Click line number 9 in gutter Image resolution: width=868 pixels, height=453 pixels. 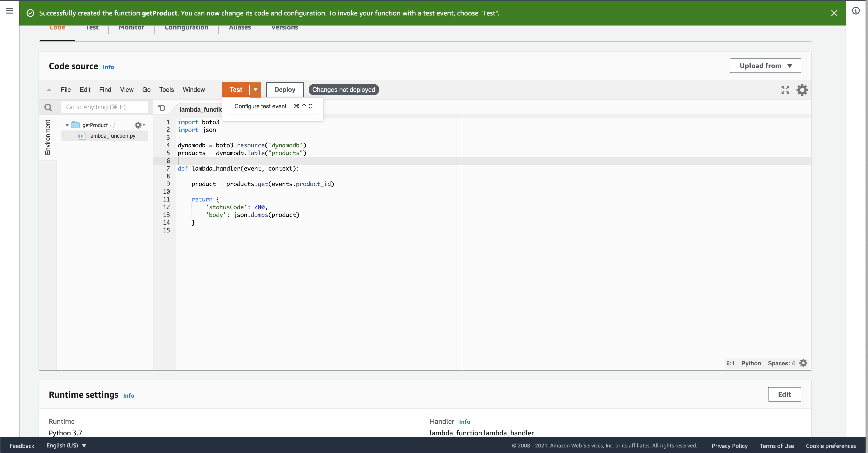168,184
